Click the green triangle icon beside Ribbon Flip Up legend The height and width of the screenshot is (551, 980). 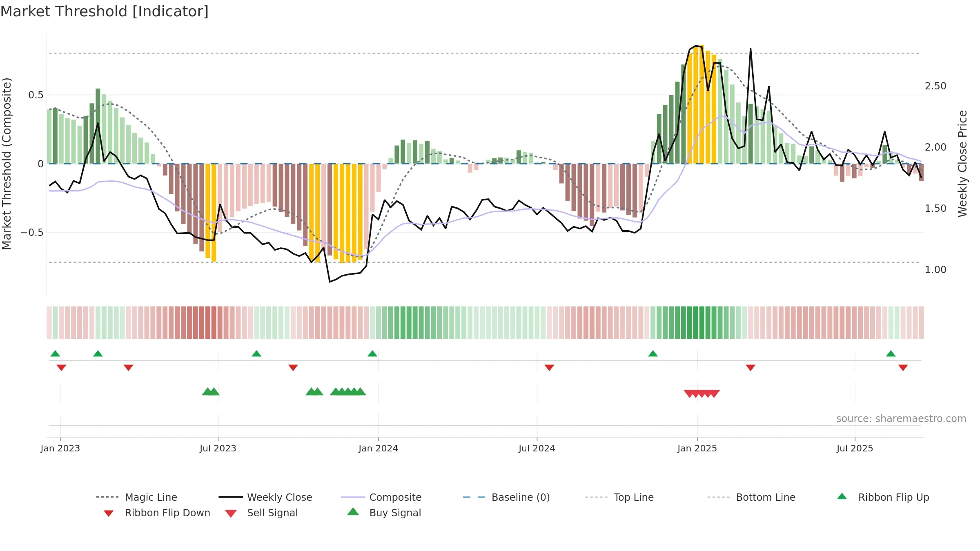coord(842,496)
